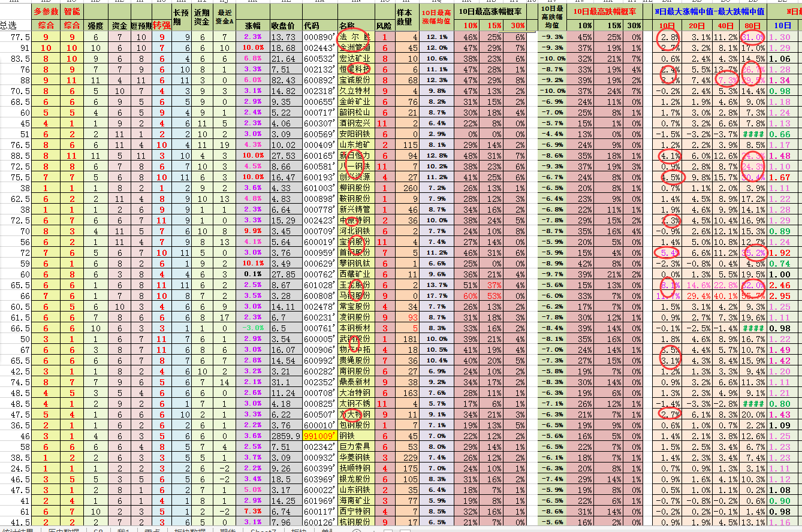Click the green -3.0% change cell
The width and height of the screenshot is (802, 532).
(253, 328)
